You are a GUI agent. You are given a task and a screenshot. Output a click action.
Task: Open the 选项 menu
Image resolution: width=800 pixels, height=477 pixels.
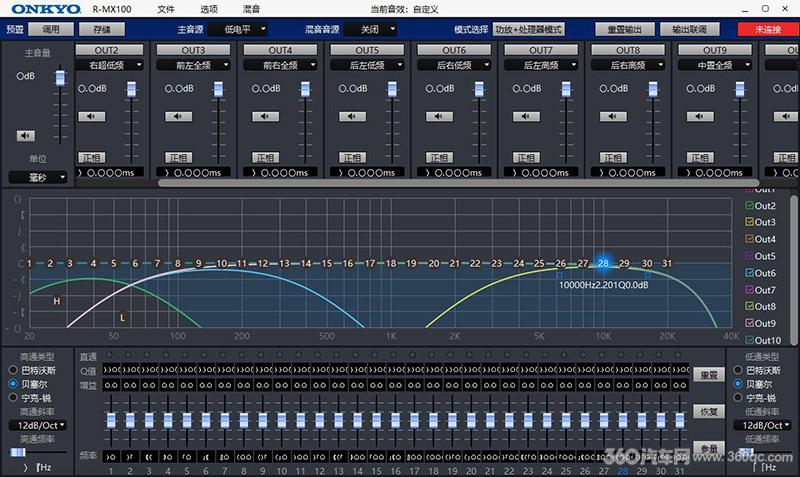pyautogui.click(x=209, y=9)
